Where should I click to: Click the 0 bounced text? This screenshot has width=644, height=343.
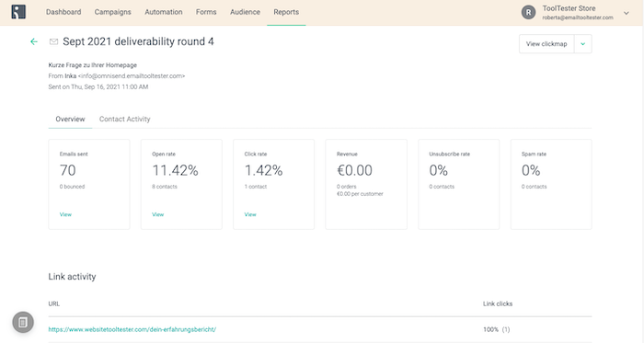73,187
